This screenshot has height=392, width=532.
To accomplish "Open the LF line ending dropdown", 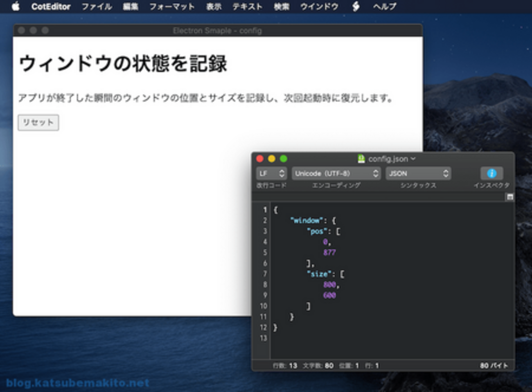I will (x=271, y=173).
